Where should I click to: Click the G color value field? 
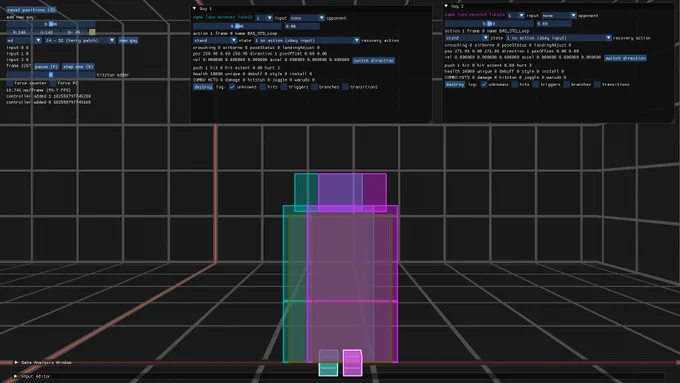(46, 32)
